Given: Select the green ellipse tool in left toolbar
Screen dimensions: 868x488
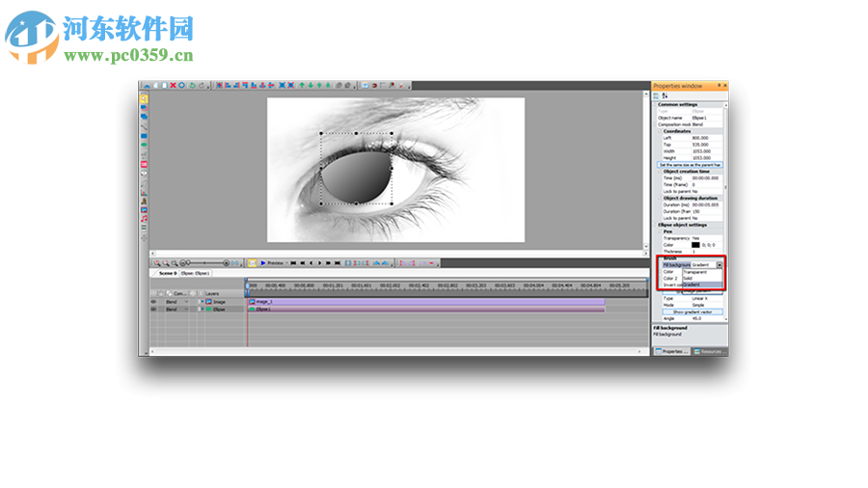Looking at the screenshot, I should click(144, 145).
